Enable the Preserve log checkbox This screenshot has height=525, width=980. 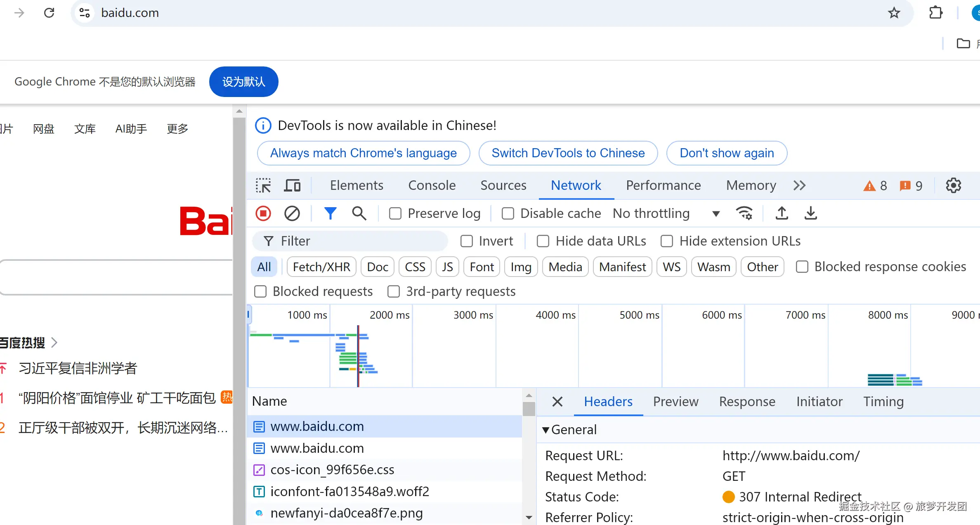click(395, 213)
